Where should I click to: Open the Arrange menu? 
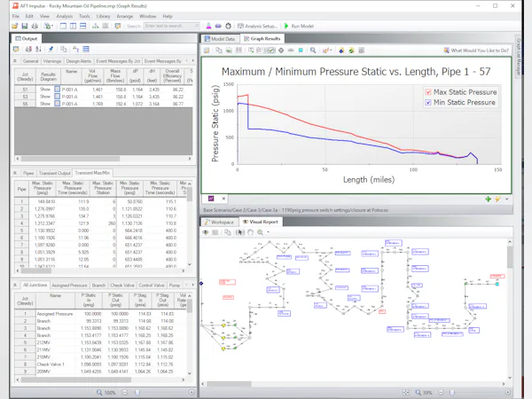pos(125,16)
